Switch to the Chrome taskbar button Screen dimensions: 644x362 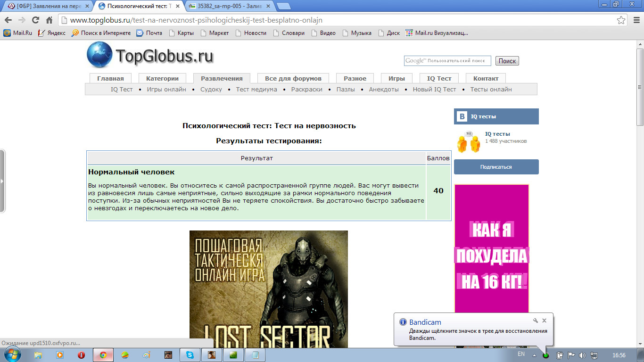point(103,355)
